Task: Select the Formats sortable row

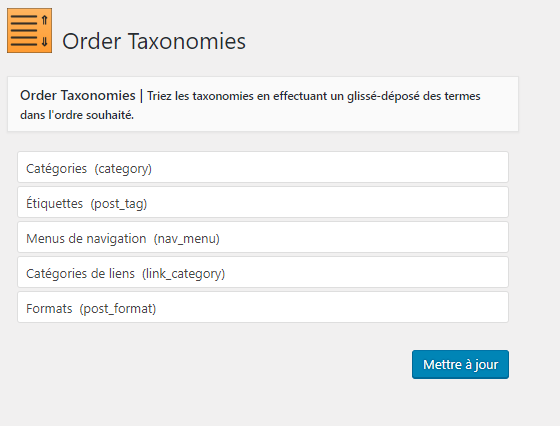Action: (263, 307)
